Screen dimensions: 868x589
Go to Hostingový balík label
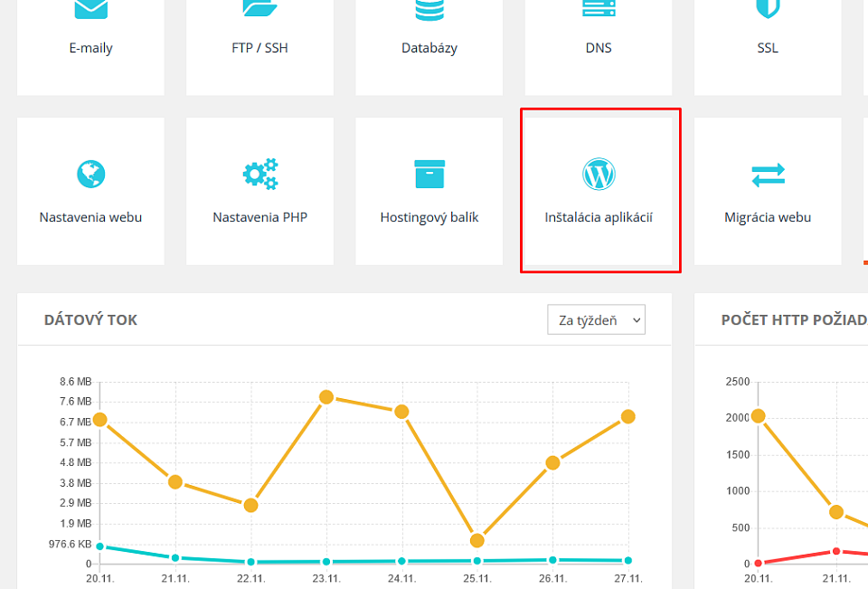pos(429,217)
